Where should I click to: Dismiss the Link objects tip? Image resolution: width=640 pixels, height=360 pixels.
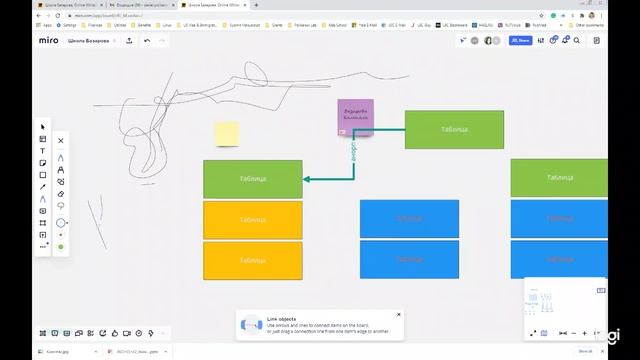pos(399,314)
